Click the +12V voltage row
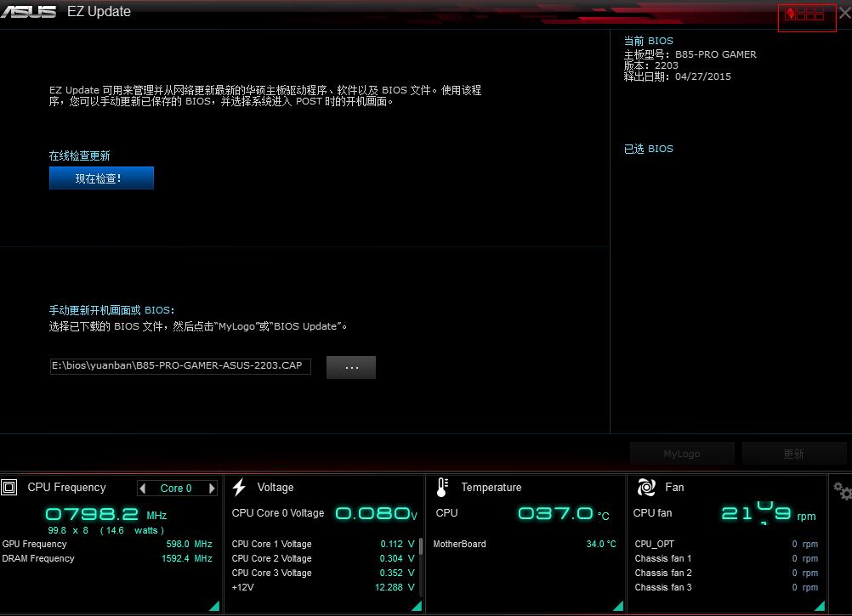Screen dimensions: 852x616 323,587
